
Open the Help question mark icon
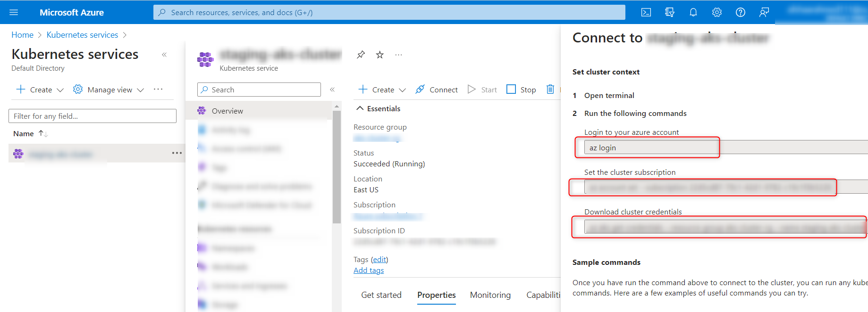[x=740, y=12]
